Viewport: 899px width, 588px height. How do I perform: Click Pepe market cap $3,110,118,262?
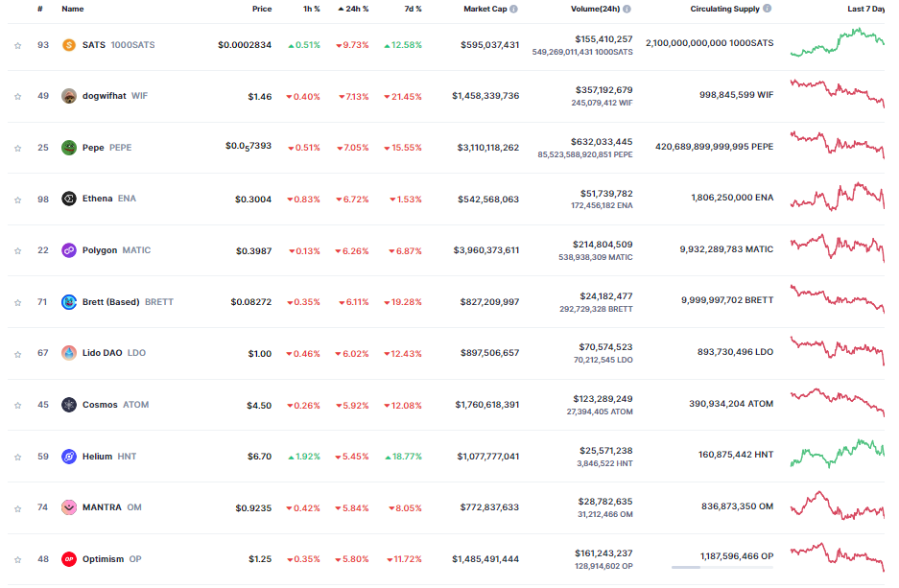point(488,148)
